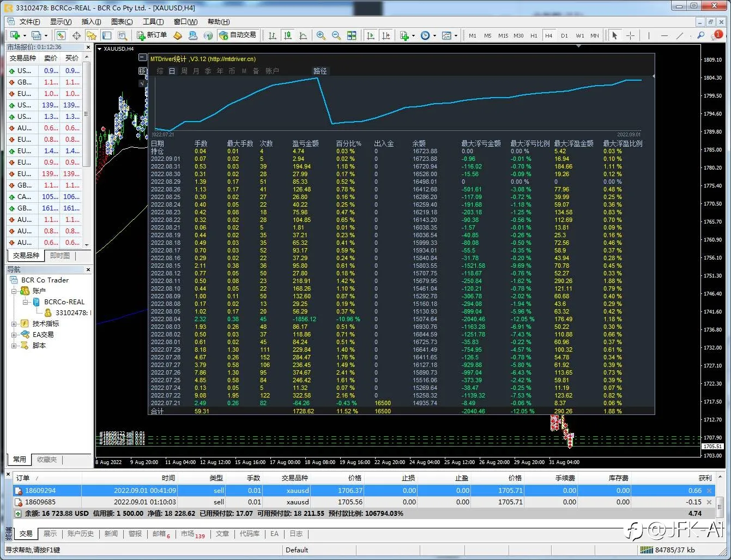Click the search magnifier icon
Image resolution: width=731 pixels, height=560 pixels.
click(701, 35)
